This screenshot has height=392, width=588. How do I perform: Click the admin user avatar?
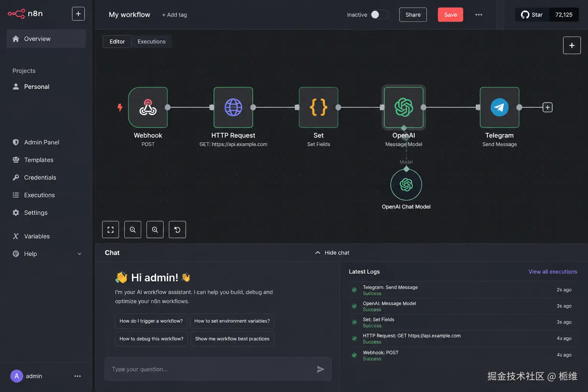coord(16,376)
